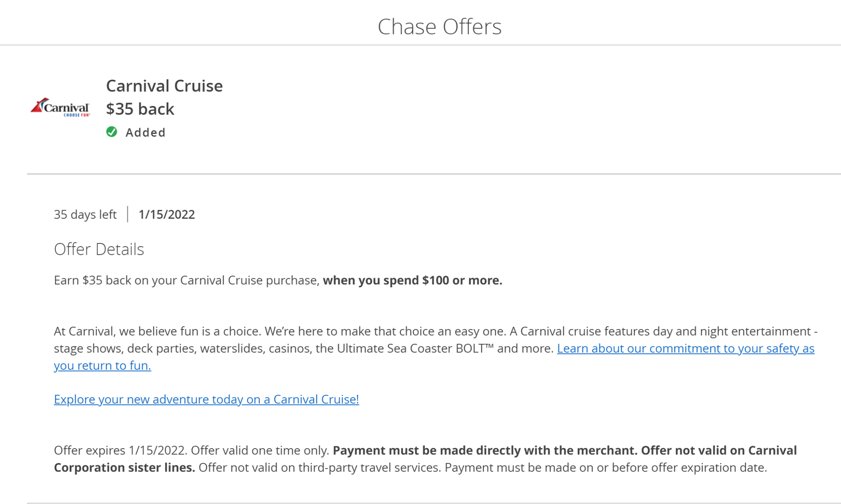Select the 1/15/2022 expiration date
The width and height of the screenshot is (841, 504).
coord(166,214)
